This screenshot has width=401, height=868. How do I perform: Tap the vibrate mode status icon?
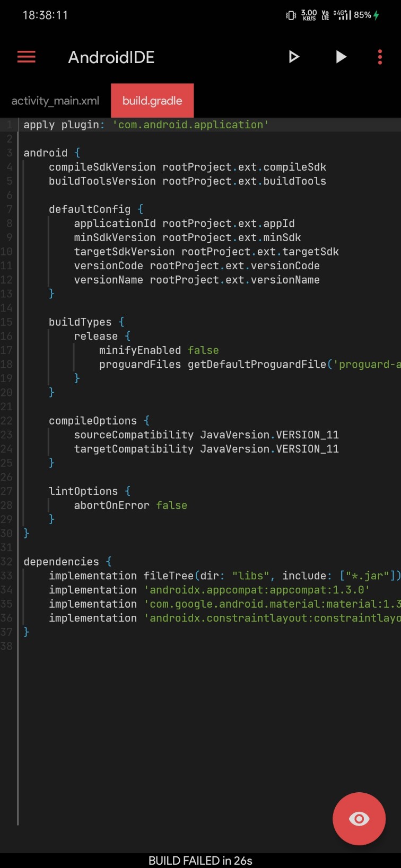tap(291, 15)
